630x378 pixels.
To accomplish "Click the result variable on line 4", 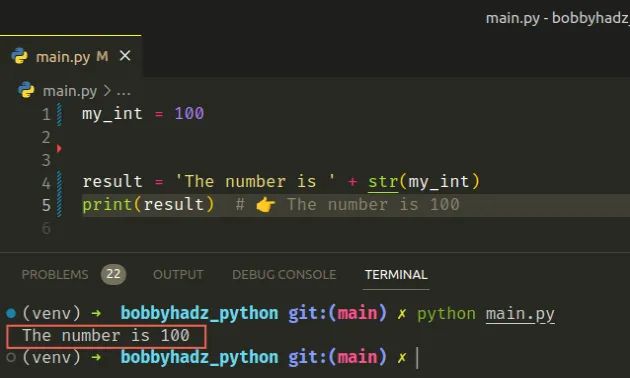I will [x=112, y=182].
